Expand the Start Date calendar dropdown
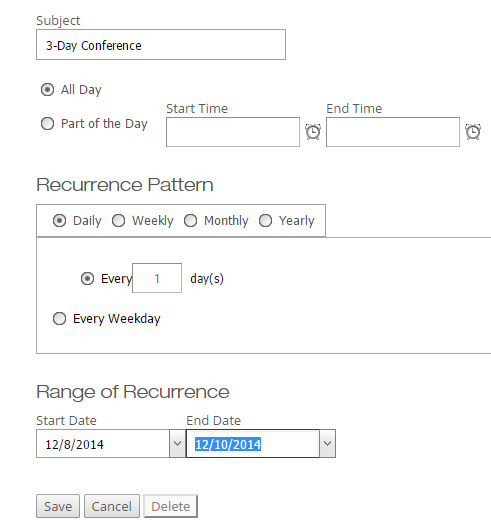This screenshot has height=523, width=491. (x=177, y=444)
